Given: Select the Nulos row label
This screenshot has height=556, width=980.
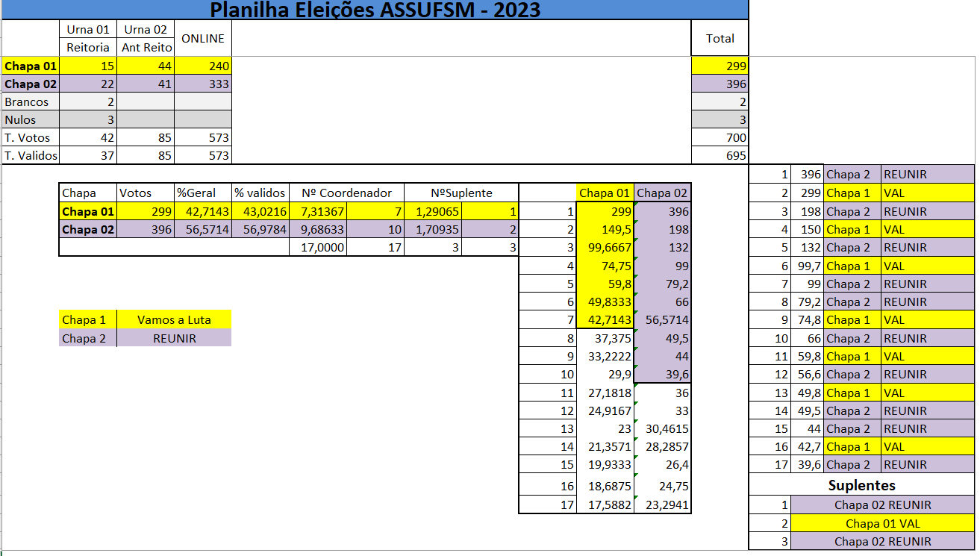Looking at the screenshot, I should tap(30, 119).
